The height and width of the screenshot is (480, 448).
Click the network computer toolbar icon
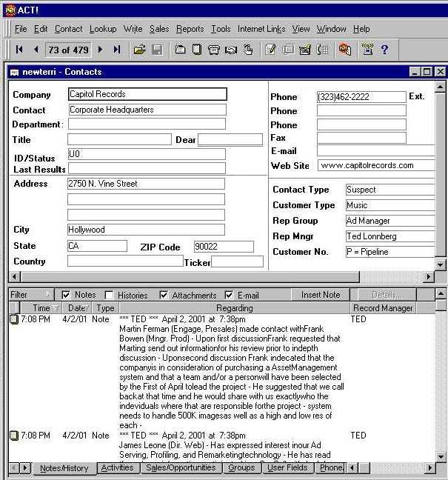(367, 50)
